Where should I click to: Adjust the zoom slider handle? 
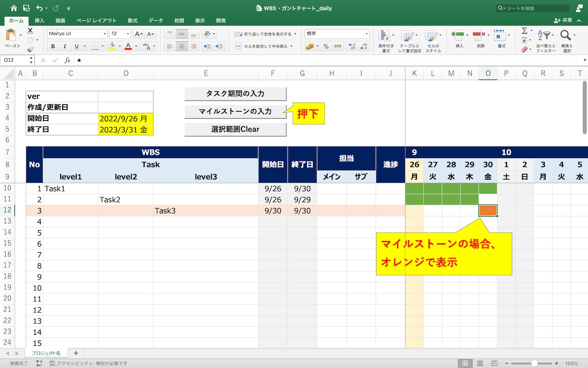[534, 363]
